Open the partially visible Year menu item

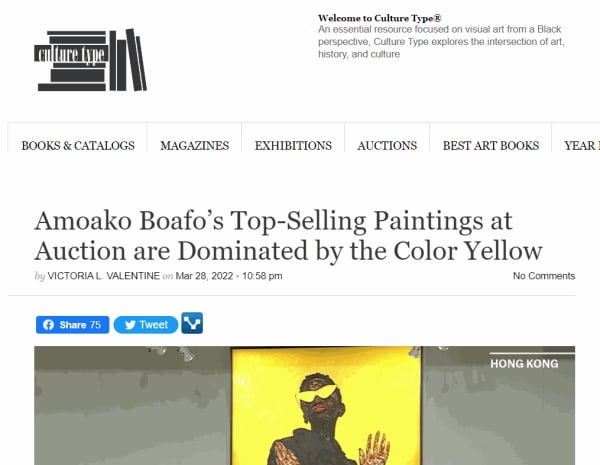[x=582, y=145]
